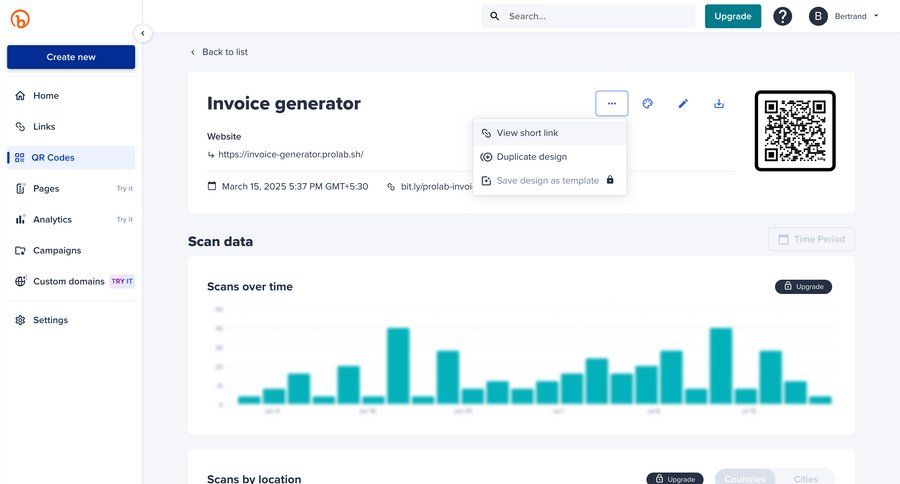Open Campaigns in the sidebar

coord(71,250)
